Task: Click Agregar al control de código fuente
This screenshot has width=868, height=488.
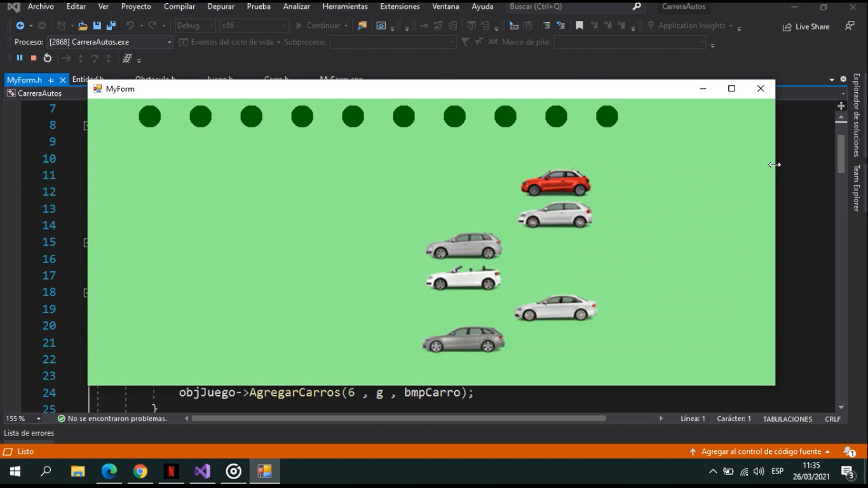Action: click(x=760, y=452)
